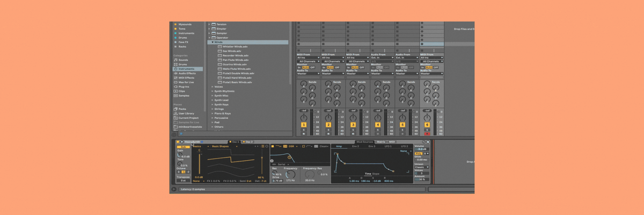Open track 1 MIDI From dropdown
This screenshot has height=215, width=644.
click(x=309, y=58)
